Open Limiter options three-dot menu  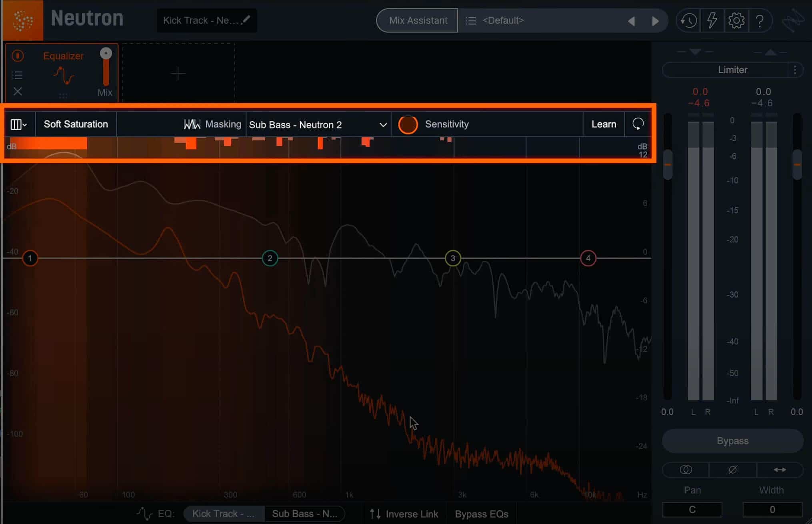pyautogui.click(x=795, y=70)
